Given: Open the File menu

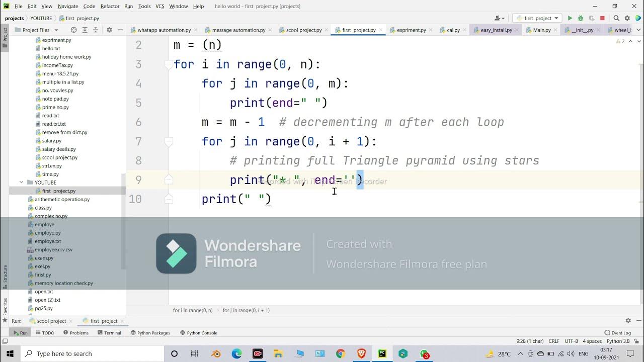Looking at the screenshot, I should (19, 6).
